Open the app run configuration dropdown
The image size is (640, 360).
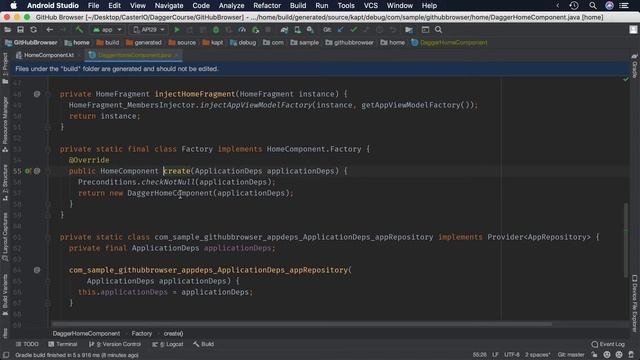pos(107,30)
